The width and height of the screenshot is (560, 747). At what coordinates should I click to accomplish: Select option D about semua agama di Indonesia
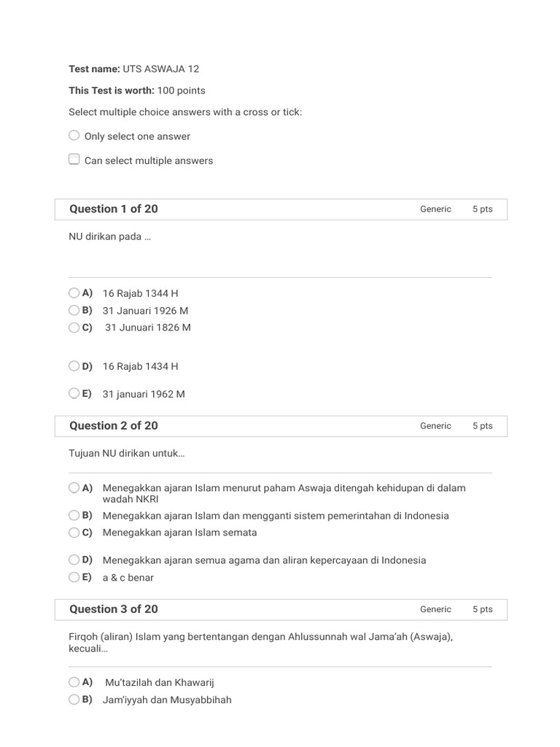(74, 560)
